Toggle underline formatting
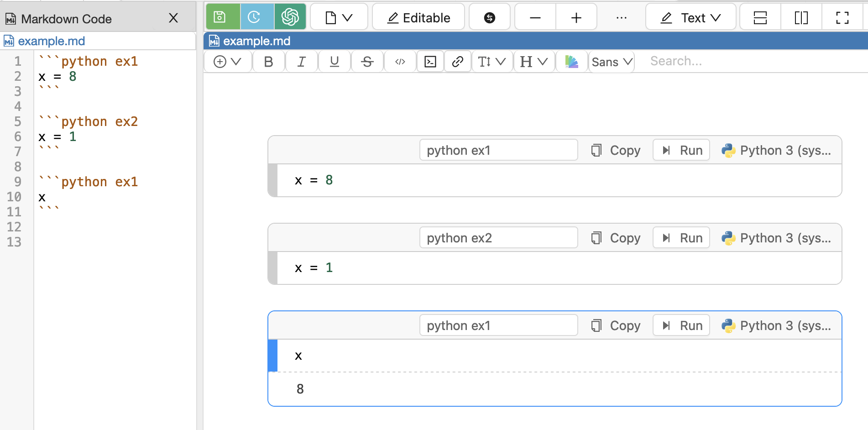Viewport: 868px width, 430px height. coord(334,62)
